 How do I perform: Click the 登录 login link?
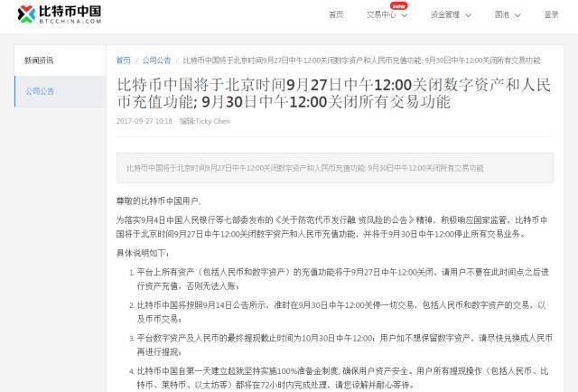click(551, 14)
